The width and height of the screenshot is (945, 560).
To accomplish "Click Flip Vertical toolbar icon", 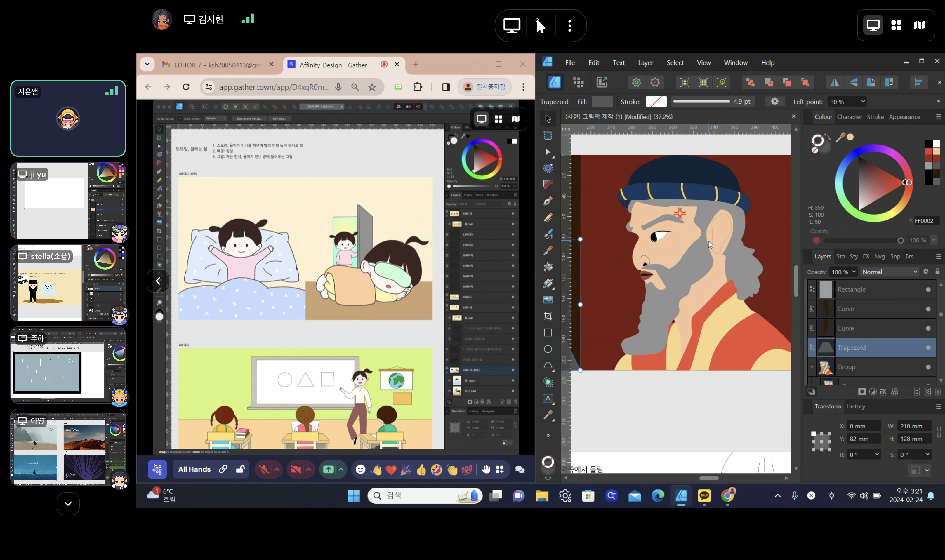I will pyautogui.click(x=853, y=82).
